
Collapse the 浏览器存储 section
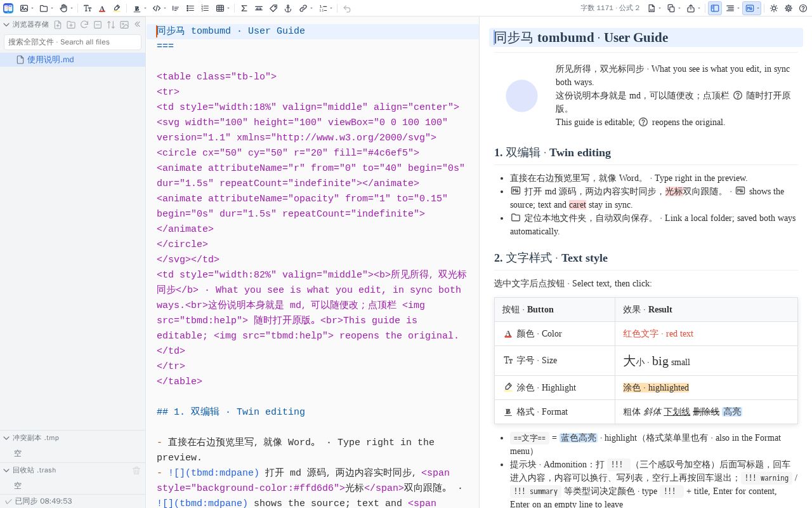6,25
